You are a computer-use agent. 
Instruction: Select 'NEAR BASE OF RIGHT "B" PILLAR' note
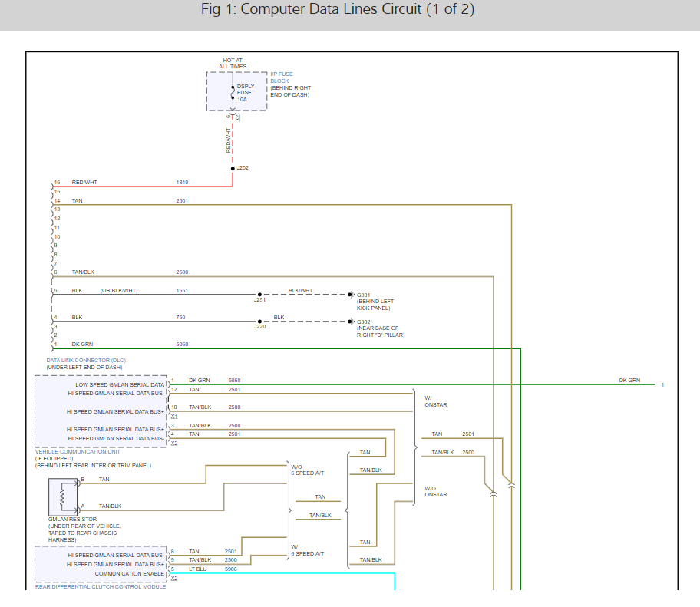(x=381, y=332)
